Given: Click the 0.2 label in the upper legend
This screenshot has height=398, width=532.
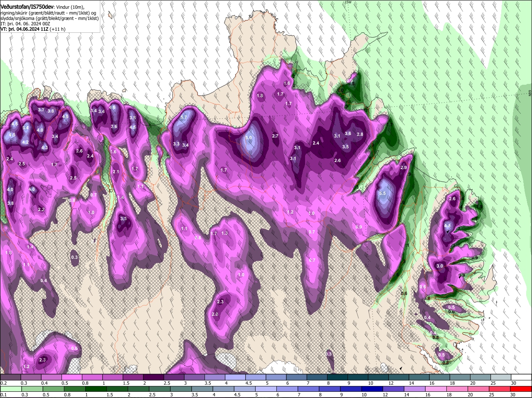Looking at the screenshot, I should coord(4,383).
